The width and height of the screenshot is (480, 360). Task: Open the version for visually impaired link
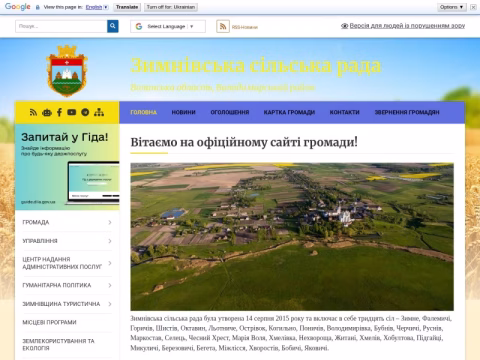point(407,26)
